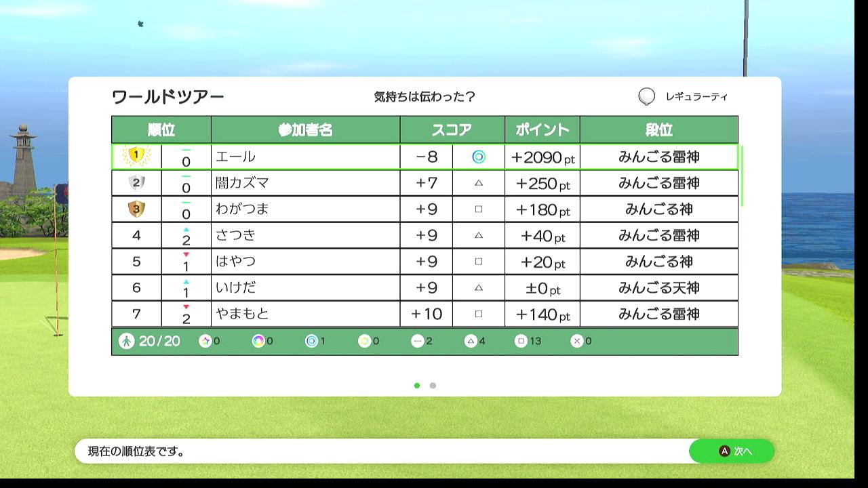Click the participant count icon showing 20/20
868x488 pixels.
[x=126, y=342]
